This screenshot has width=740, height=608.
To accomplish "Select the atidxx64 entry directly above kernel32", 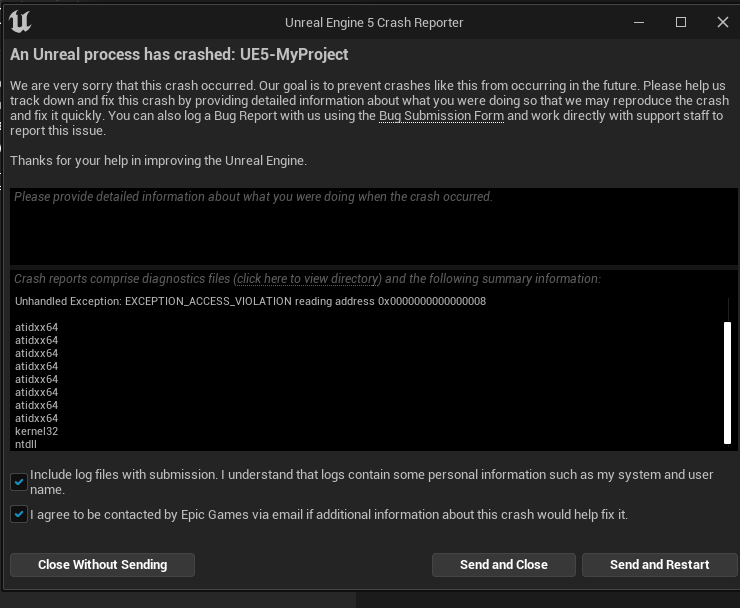I will tap(36, 418).
